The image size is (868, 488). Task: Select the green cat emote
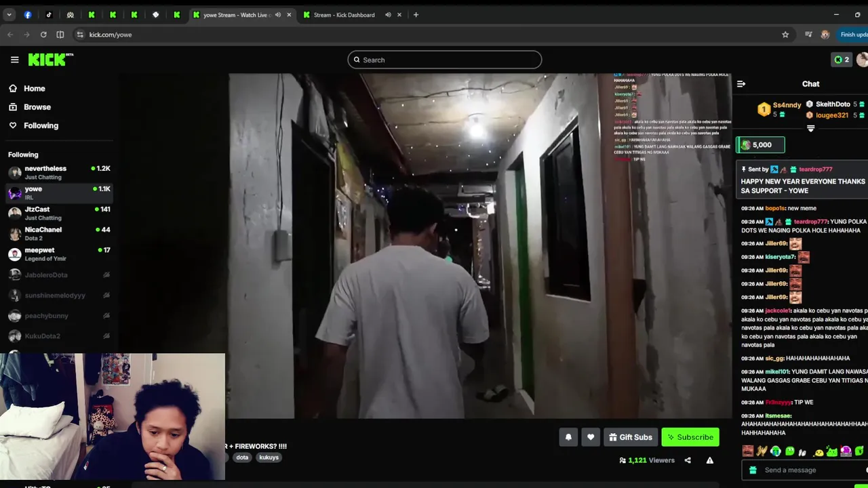(x=832, y=451)
